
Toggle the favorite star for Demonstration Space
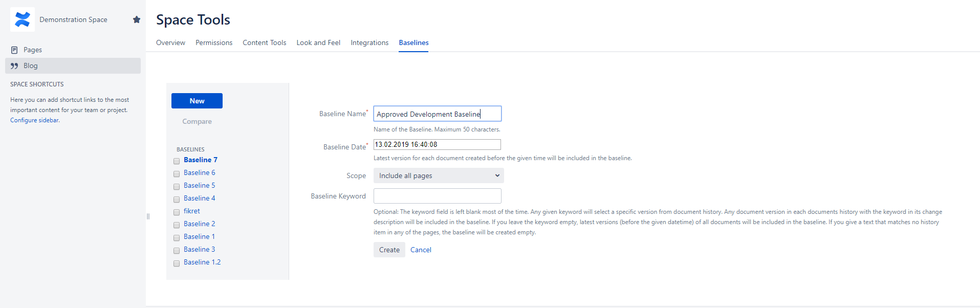pyautogui.click(x=137, y=19)
